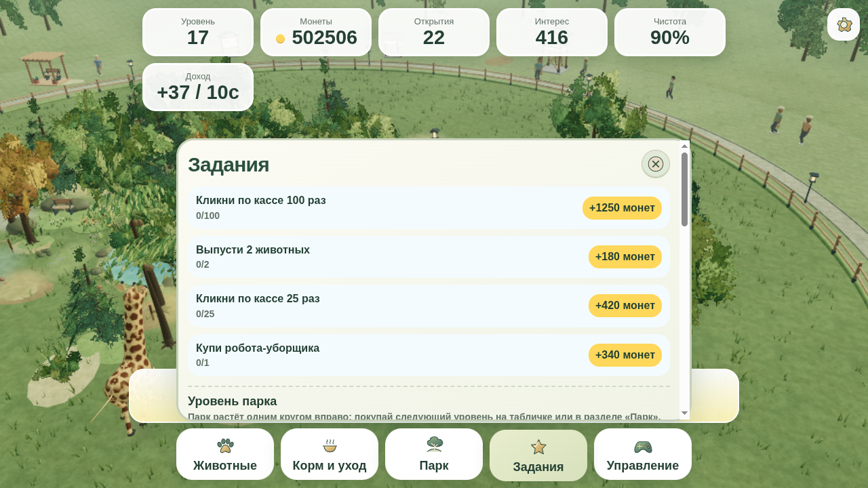Click the Открытия 22 stat card
Viewport: 868px width, 488px height.
pyautogui.click(x=434, y=32)
